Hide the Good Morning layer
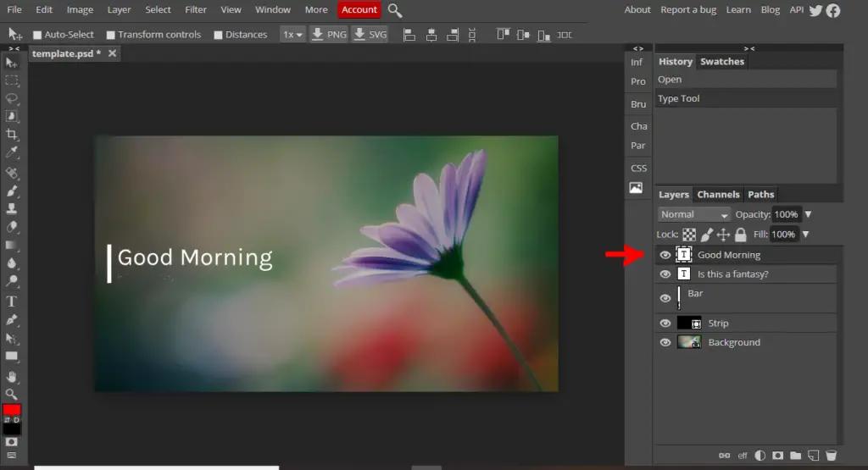The image size is (868, 470). point(665,255)
